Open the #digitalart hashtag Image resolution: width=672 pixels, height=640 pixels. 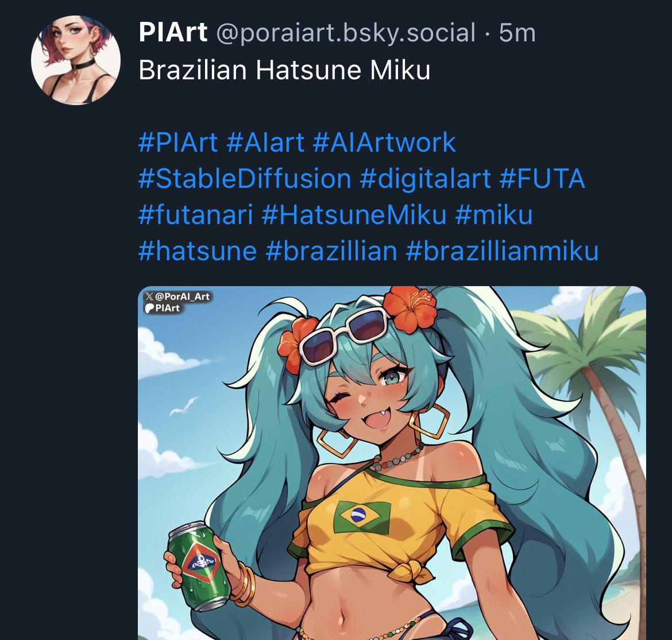pos(425,179)
